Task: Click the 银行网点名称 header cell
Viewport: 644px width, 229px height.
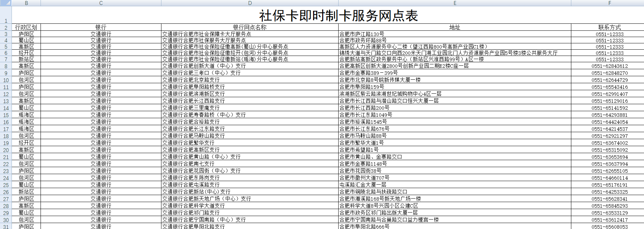Action: (250, 27)
